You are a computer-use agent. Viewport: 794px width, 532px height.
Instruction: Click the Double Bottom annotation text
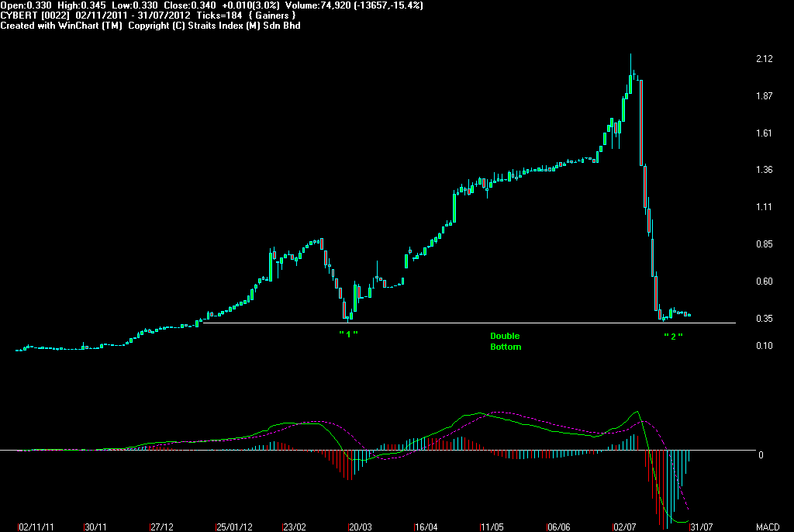click(x=506, y=341)
